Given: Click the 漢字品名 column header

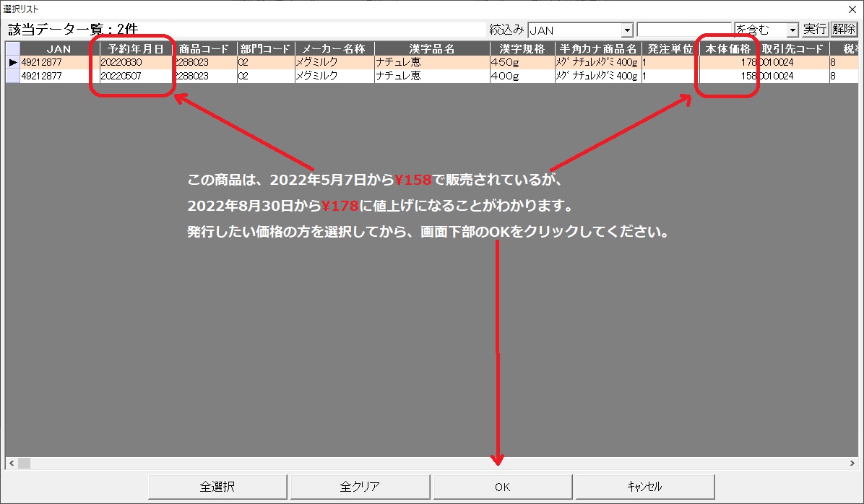Looking at the screenshot, I should tap(431, 49).
